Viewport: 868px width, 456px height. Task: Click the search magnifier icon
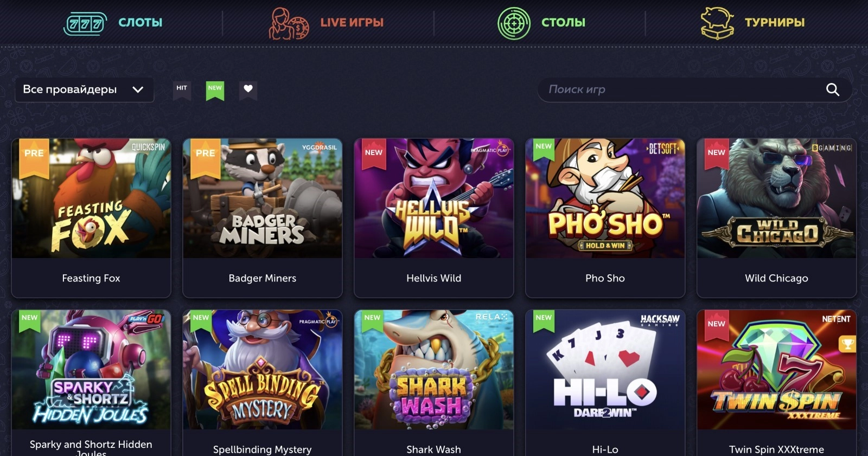832,89
